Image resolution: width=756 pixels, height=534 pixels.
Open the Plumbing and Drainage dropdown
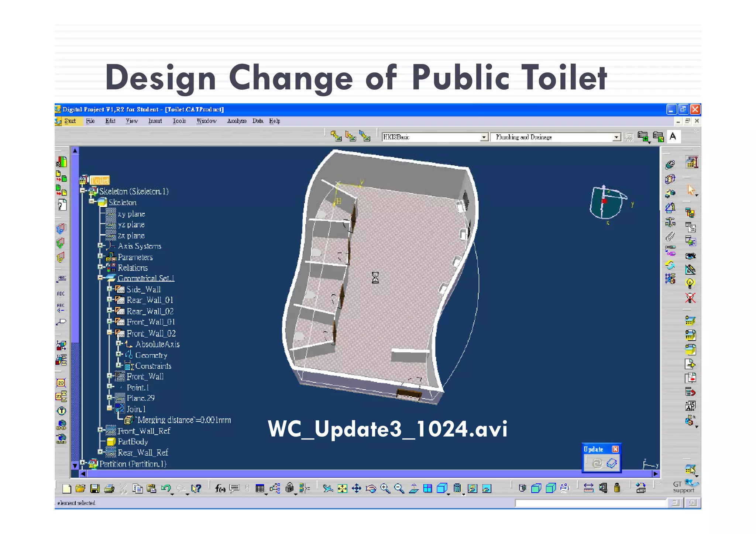coord(616,137)
